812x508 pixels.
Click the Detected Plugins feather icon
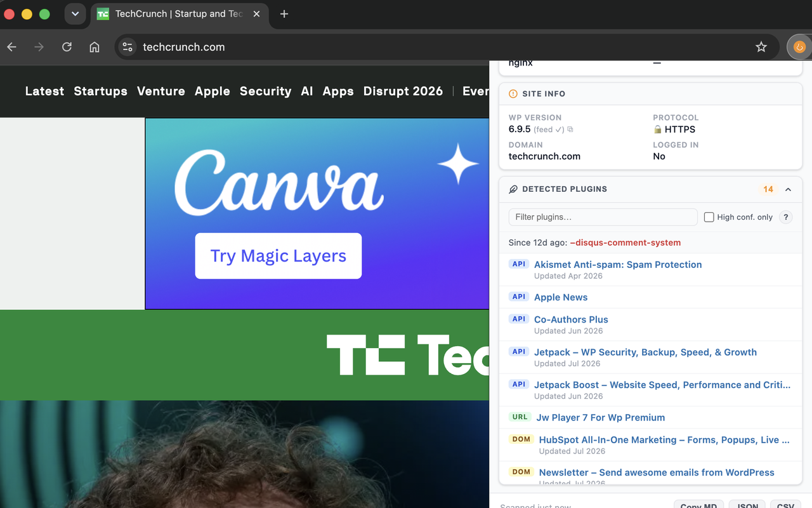coord(513,189)
